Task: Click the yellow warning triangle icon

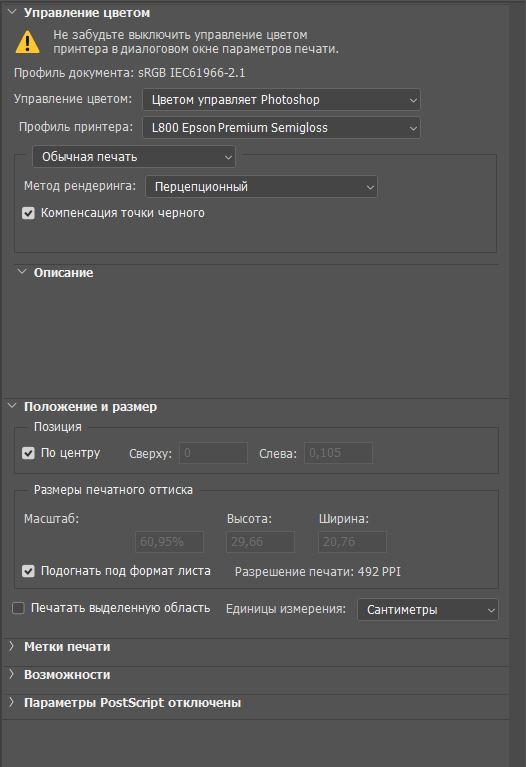Action: click(27, 42)
